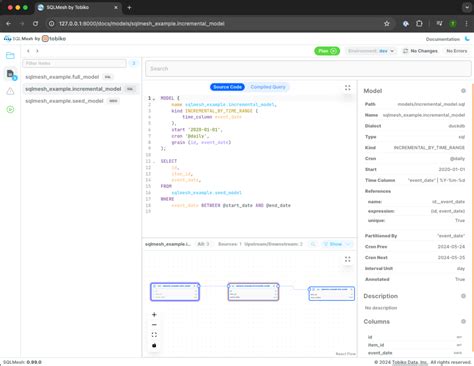Zoom out on the lineage graph

click(154, 325)
